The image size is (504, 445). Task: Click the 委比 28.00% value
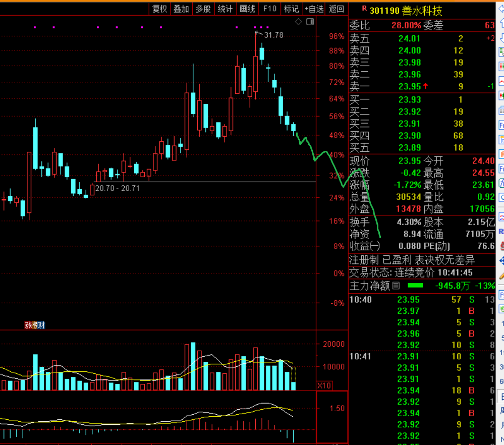tap(406, 25)
